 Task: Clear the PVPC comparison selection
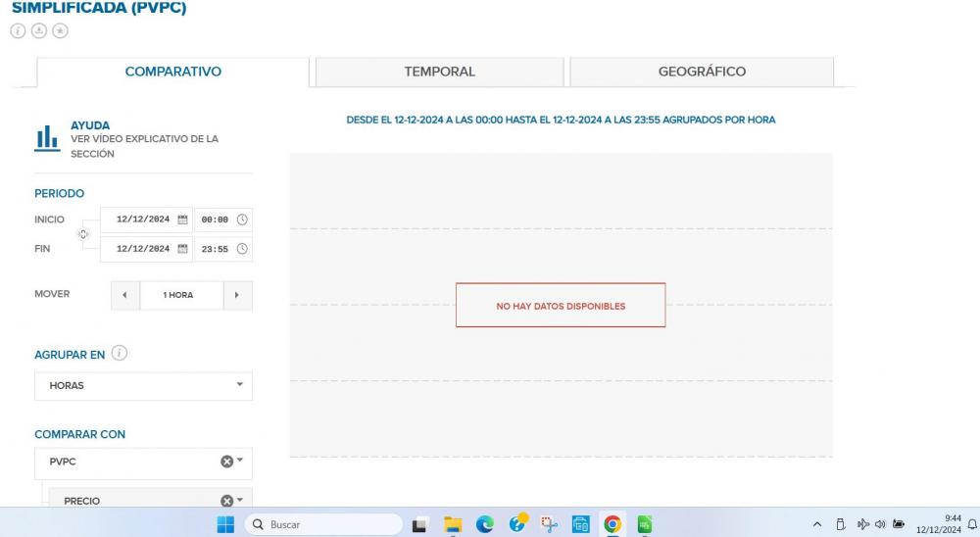click(227, 462)
